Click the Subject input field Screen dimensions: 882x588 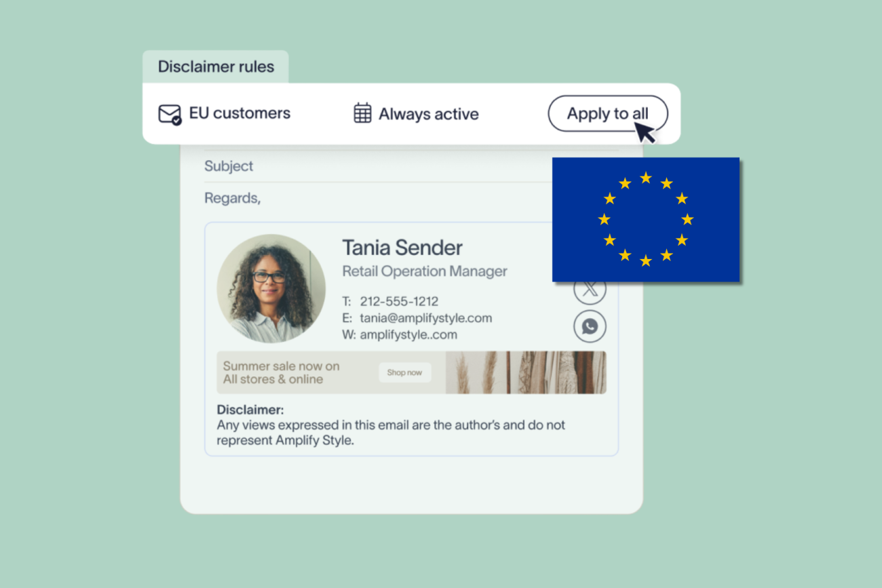[x=411, y=166]
